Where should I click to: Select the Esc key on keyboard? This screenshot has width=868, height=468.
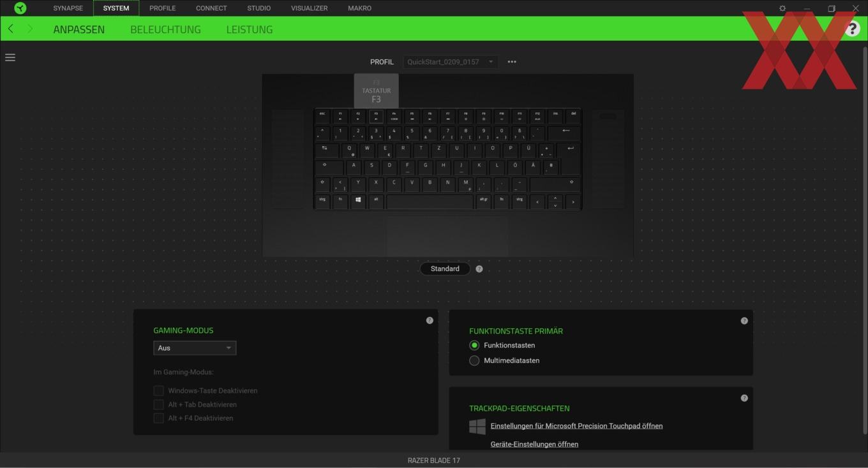tap(322, 115)
